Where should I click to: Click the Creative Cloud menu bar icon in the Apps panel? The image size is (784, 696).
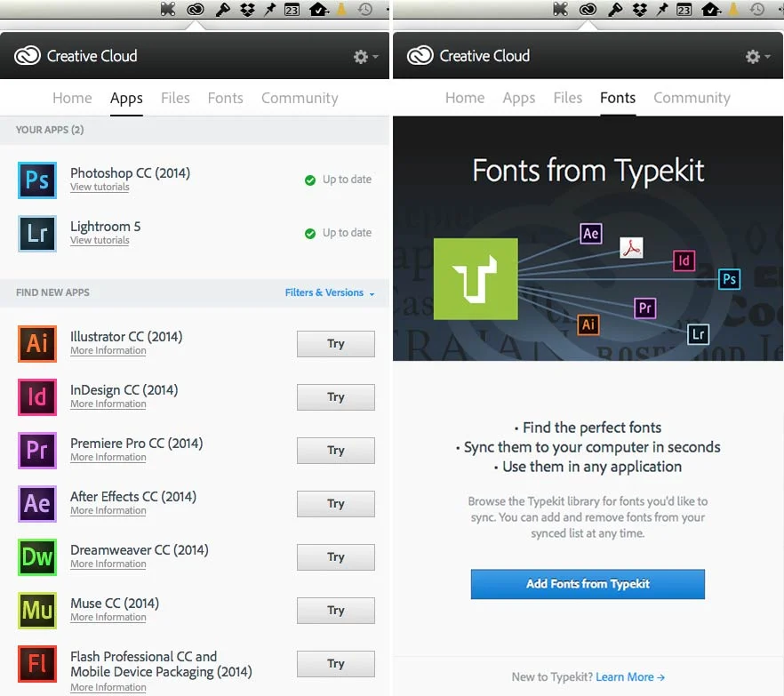tap(196, 9)
